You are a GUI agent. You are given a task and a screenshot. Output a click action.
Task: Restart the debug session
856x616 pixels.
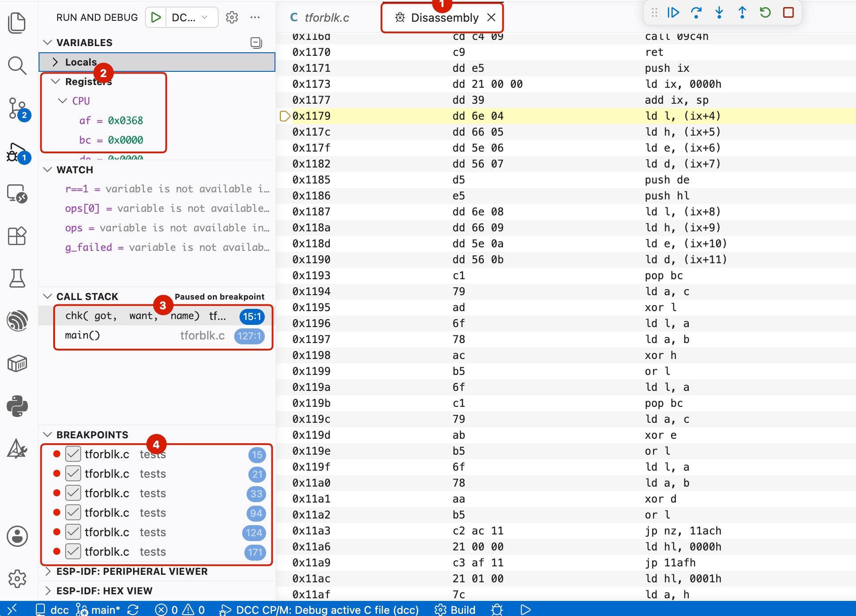[x=766, y=13]
